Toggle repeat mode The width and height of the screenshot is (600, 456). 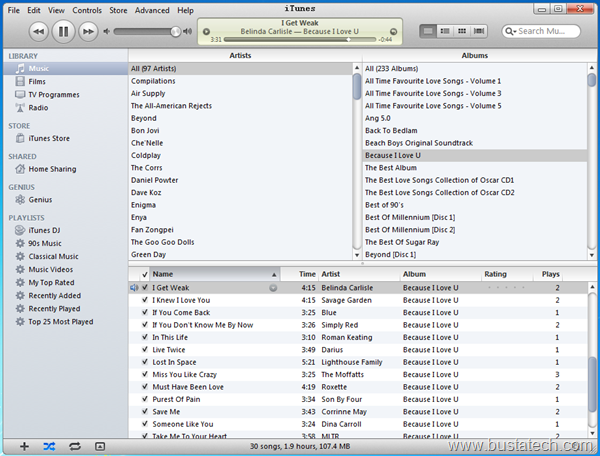pos(75,446)
